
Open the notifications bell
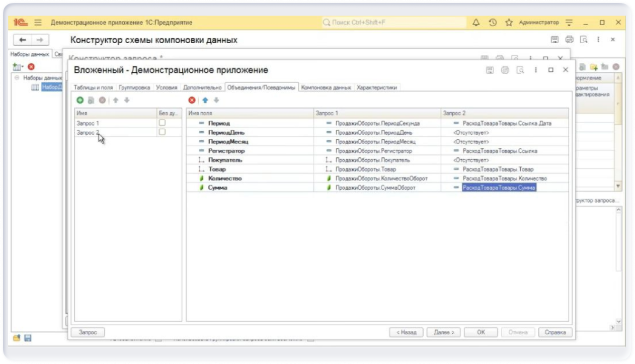coord(476,23)
